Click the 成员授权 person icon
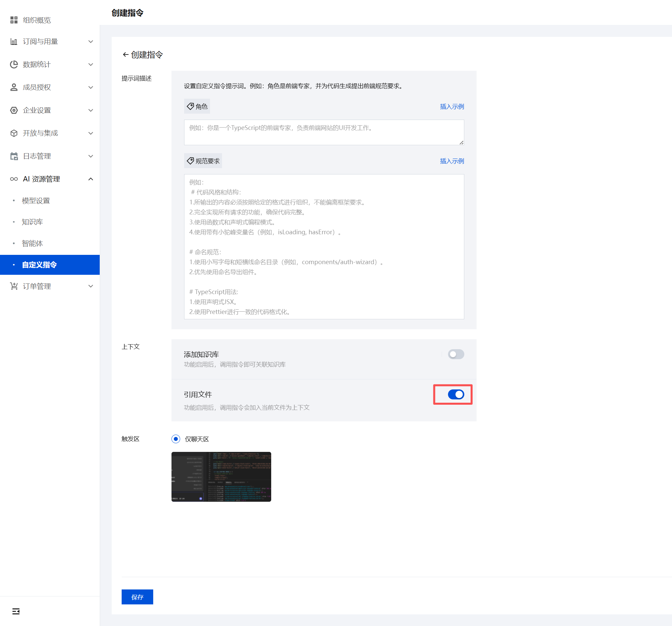 tap(14, 87)
